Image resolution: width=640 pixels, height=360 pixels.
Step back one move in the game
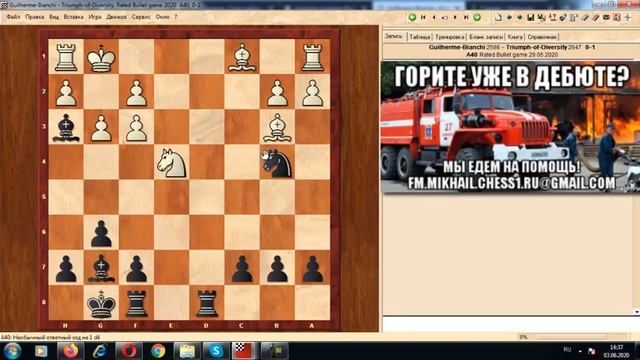[434, 17]
